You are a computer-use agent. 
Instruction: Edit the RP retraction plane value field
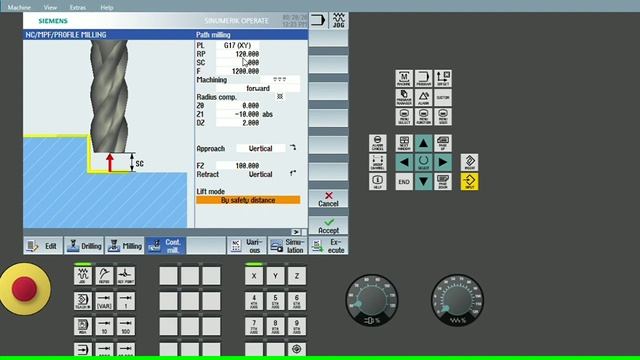coord(238,54)
